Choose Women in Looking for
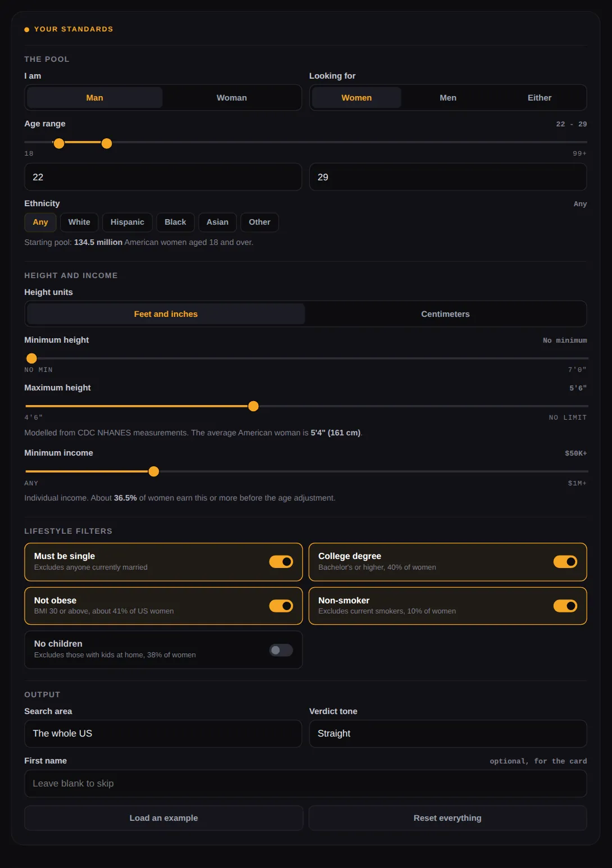Image resolution: width=612 pixels, height=868 pixels. coord(357,98)
